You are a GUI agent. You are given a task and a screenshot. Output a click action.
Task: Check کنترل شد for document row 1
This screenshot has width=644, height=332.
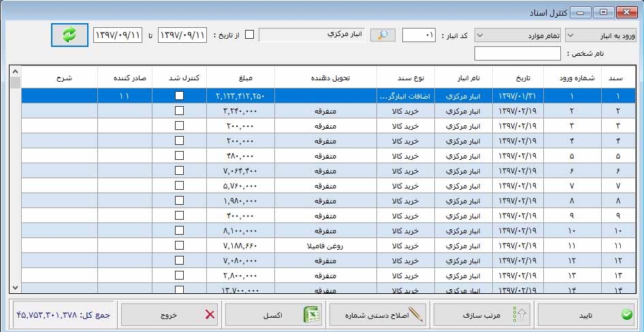179,96
